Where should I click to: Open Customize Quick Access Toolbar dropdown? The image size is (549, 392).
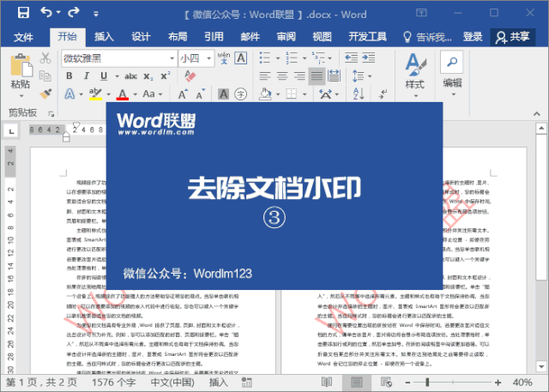pos(95,14)
